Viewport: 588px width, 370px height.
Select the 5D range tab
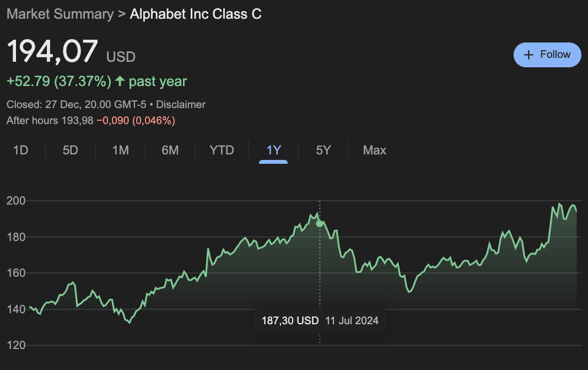[x=70, y=150]
